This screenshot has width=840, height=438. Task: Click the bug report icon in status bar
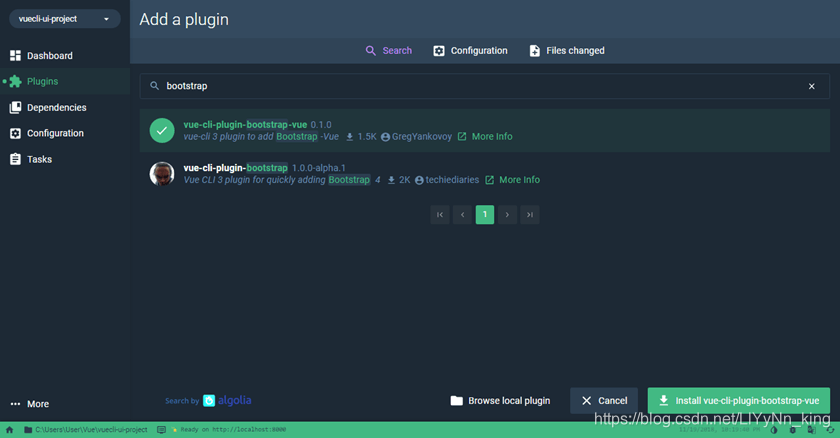coord(793,430)
